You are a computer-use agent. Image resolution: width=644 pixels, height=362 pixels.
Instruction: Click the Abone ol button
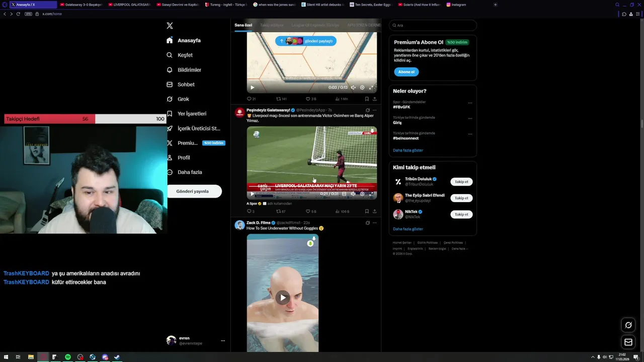pos(406,72)
